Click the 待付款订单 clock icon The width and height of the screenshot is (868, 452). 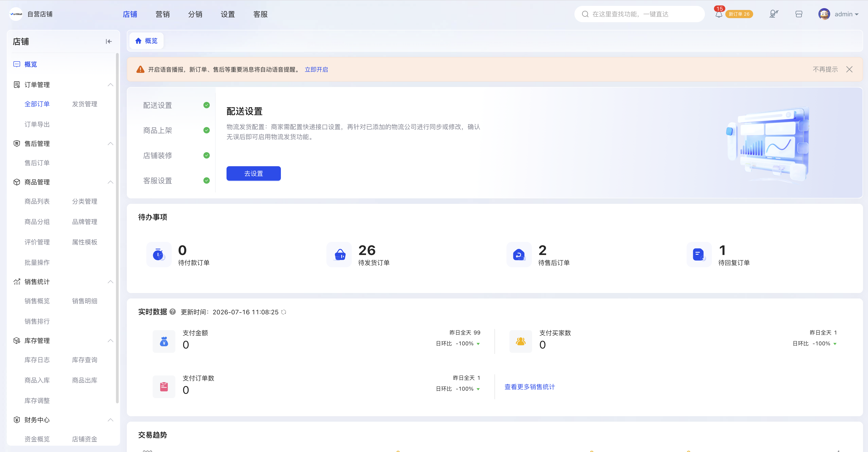pos(159,255)
